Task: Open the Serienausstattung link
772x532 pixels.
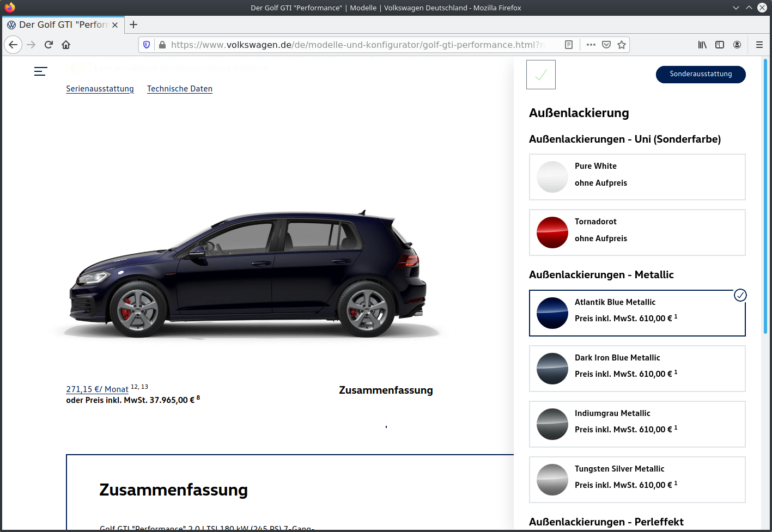Action: coord(100,89)
